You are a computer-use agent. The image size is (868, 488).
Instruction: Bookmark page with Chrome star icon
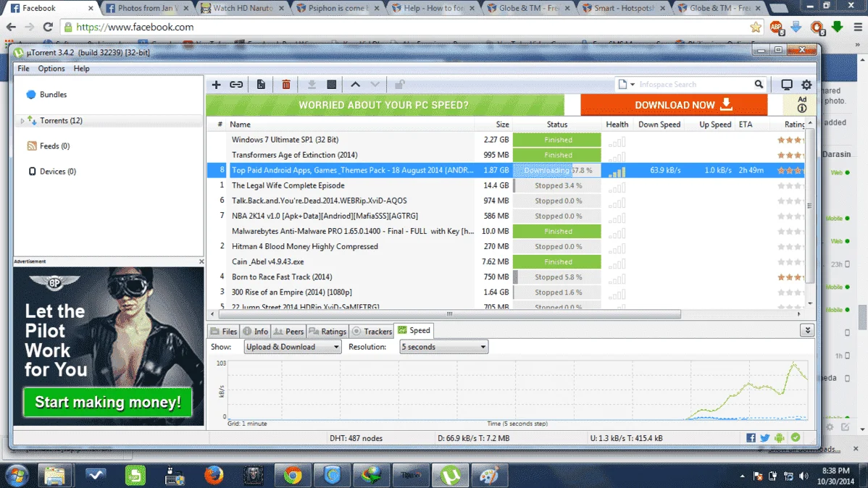756,27
